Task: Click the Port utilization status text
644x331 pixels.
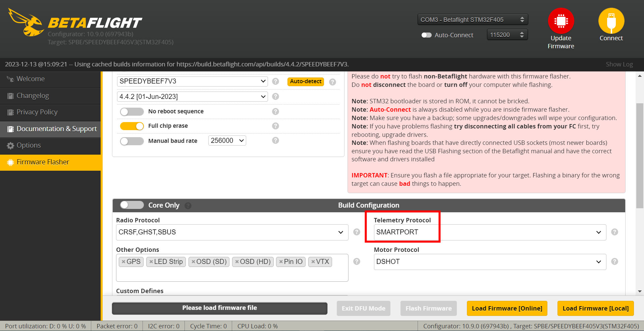Action: (45, 326)
